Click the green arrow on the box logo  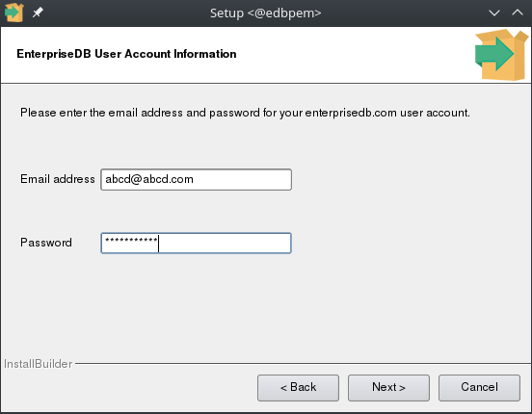click(x=494, y=54)
